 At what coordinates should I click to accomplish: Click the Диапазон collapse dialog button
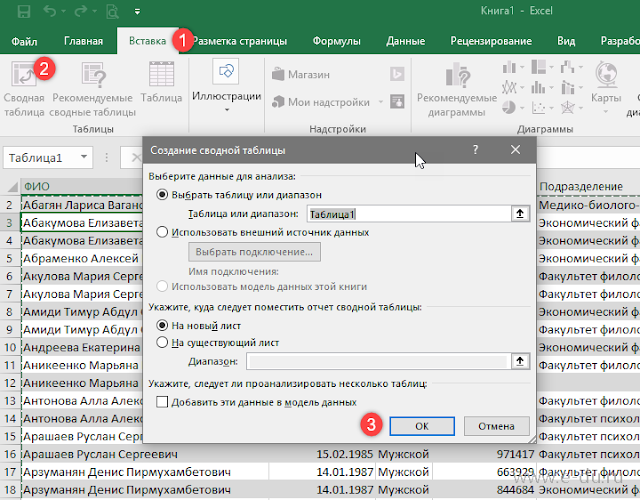tap(520, 361)
